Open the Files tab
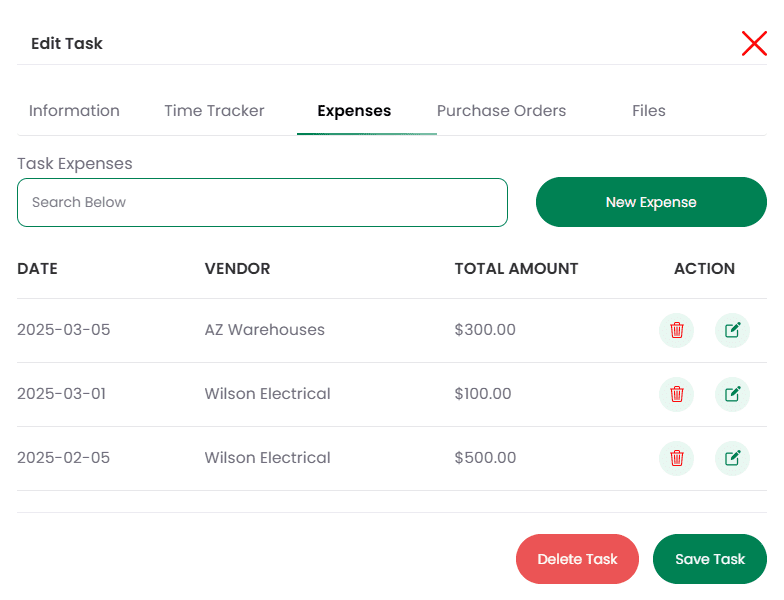 648,110
